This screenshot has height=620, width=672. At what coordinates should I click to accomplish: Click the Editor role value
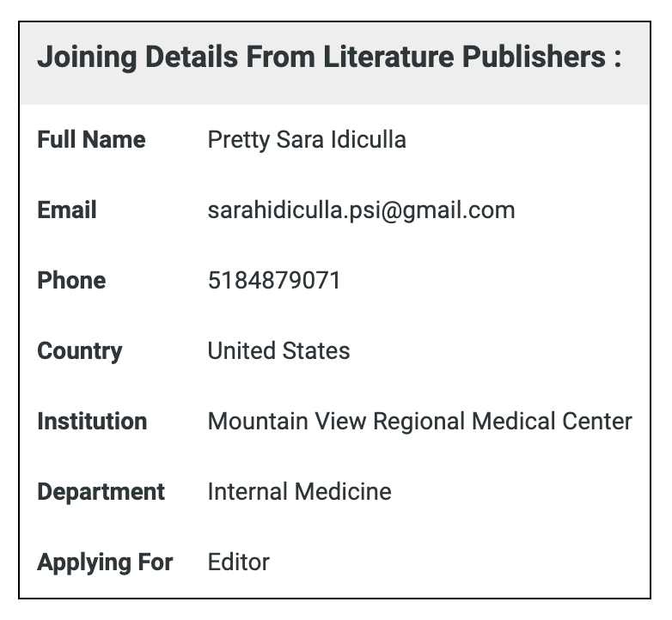238,562
